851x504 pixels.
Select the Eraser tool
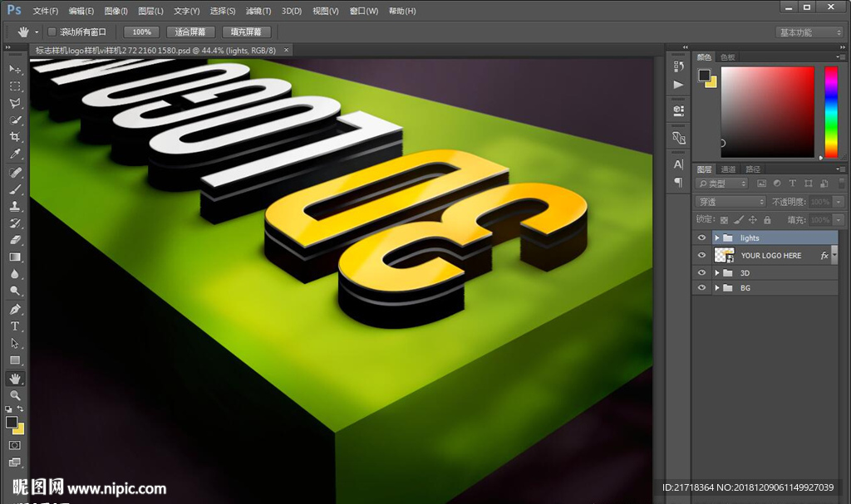pyautogui.click(x=15, y=240)
